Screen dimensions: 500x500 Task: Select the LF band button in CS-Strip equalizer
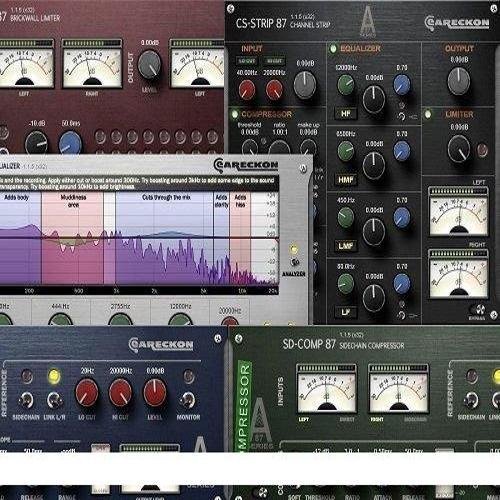(x=346, y=312)
